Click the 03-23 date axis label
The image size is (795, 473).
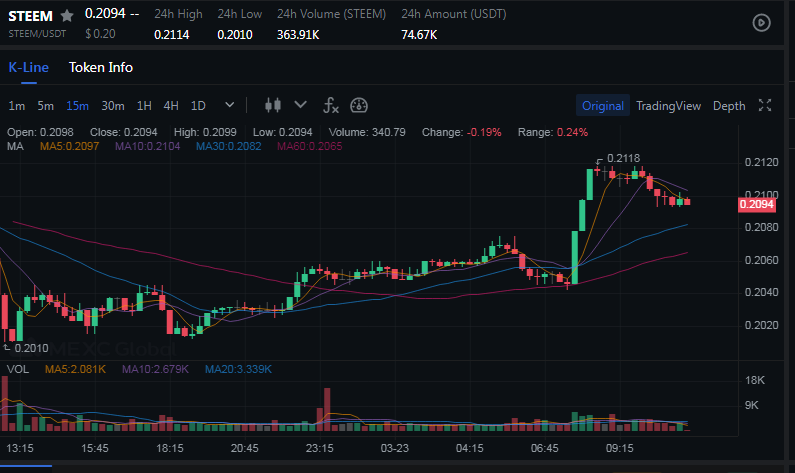click(394, 448)
